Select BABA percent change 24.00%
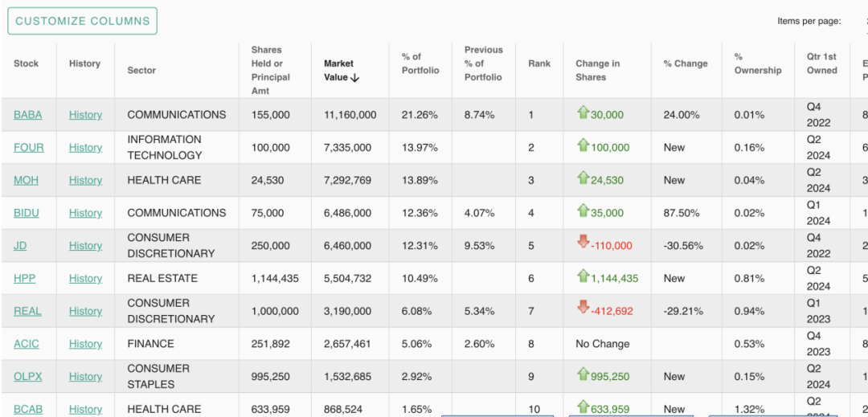 pos(682,115)
